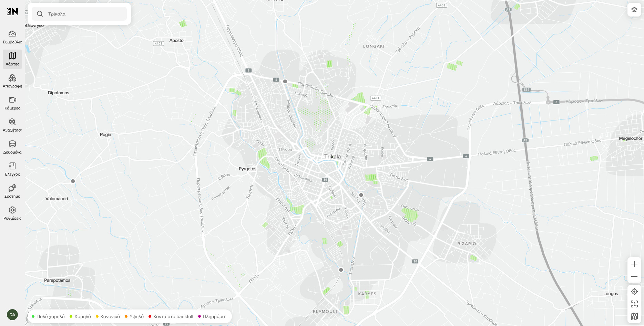Toggle the map view style icon
Image resolution: width=644 pixels, height=326 pixels.
point(634,316)
